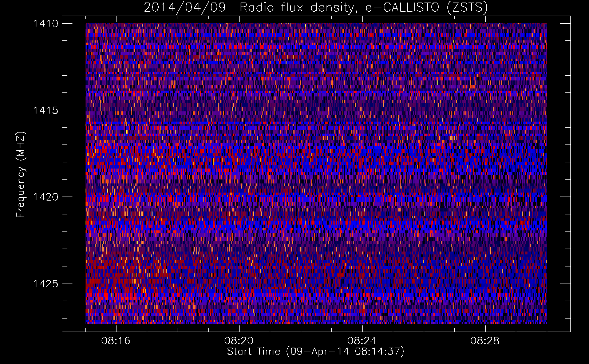This screenshot has width=589, height=364.
Task: Select the 1410 frequency axis label
Action: (46, 24)
